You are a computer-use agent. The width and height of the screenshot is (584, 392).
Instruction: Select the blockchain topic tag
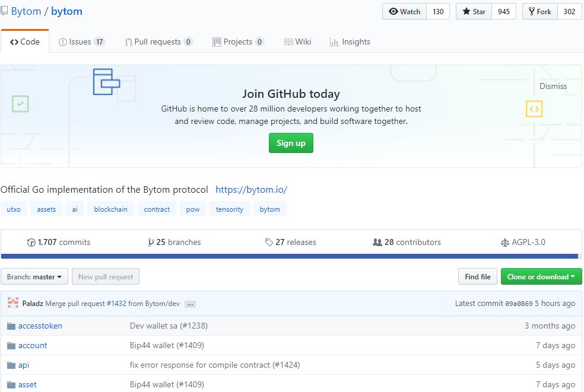tap(110, 209)
